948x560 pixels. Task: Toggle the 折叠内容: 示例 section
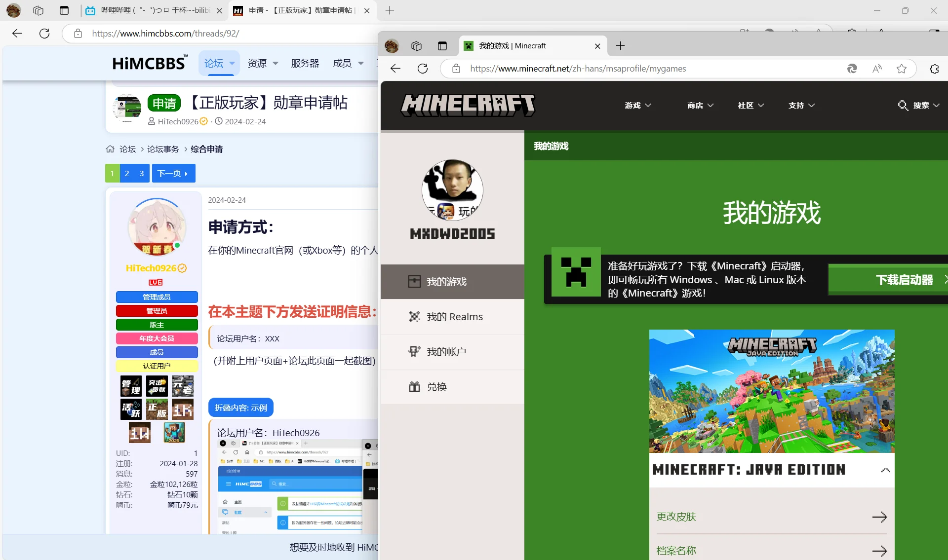240,408
